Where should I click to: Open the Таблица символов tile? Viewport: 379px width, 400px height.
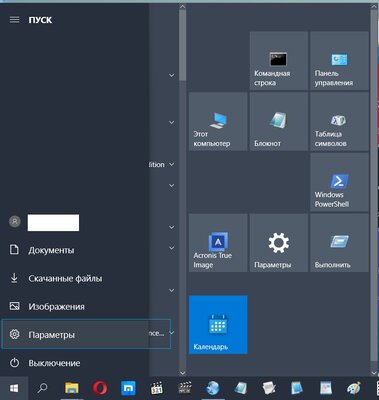click(x=339, y=121)
